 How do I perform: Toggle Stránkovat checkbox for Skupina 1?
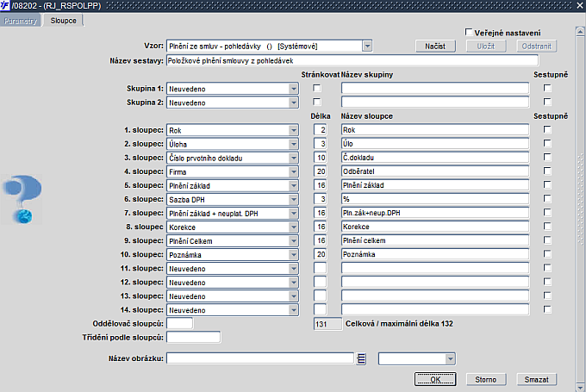click(317, 88)
